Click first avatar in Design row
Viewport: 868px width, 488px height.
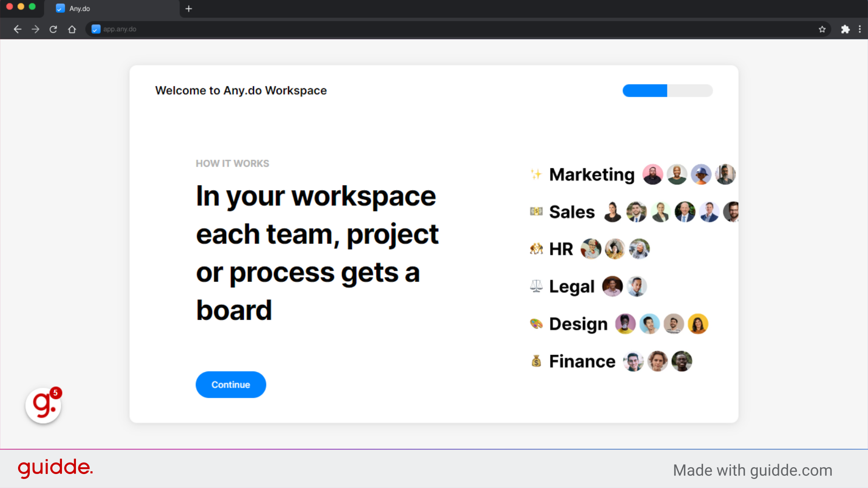tap(625, 324)
